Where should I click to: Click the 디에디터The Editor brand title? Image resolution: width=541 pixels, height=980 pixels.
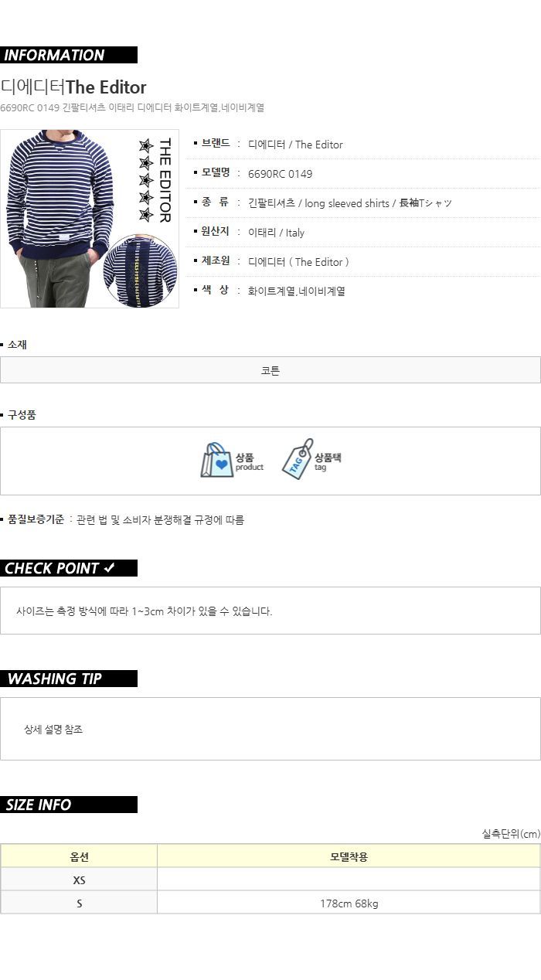(x=73, y=87)
